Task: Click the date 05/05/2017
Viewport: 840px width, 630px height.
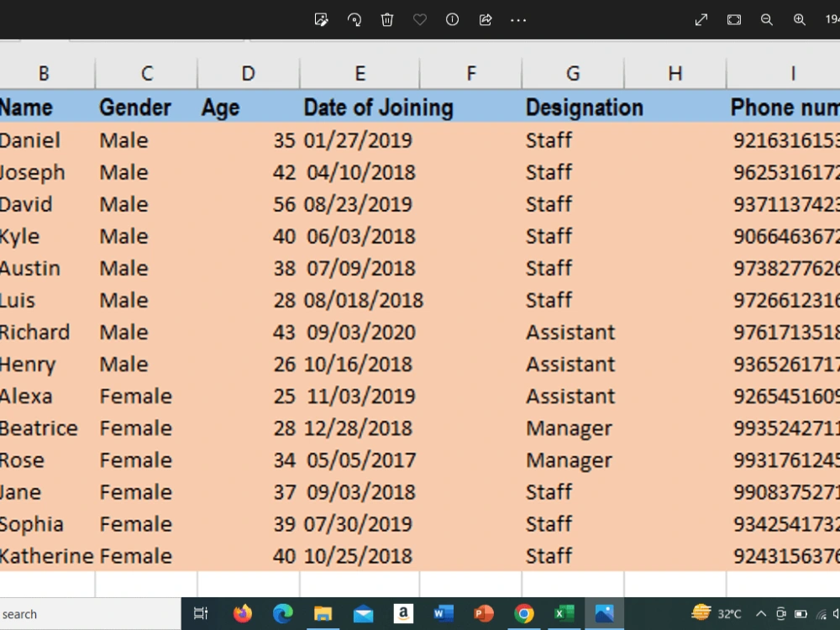Action: click(361, 460)
